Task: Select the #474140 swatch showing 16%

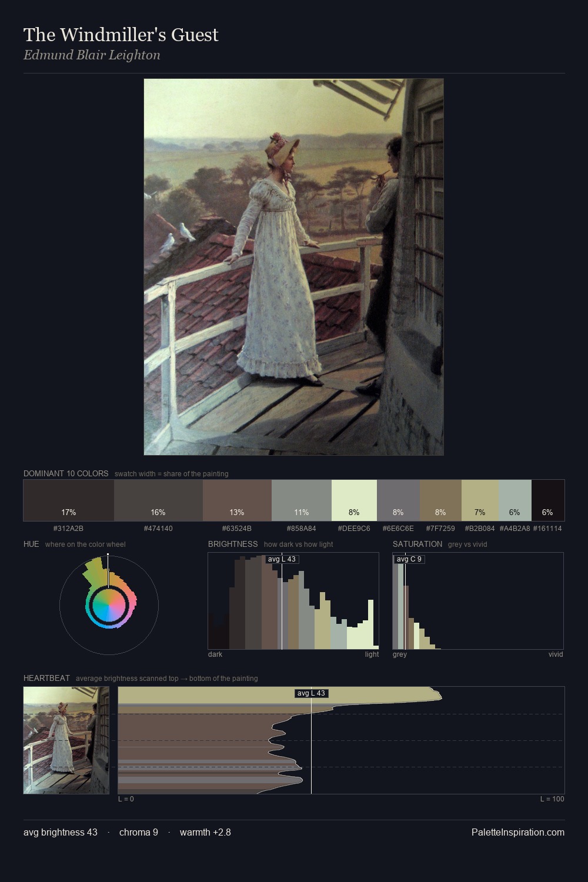Action: tap(158, 500)
